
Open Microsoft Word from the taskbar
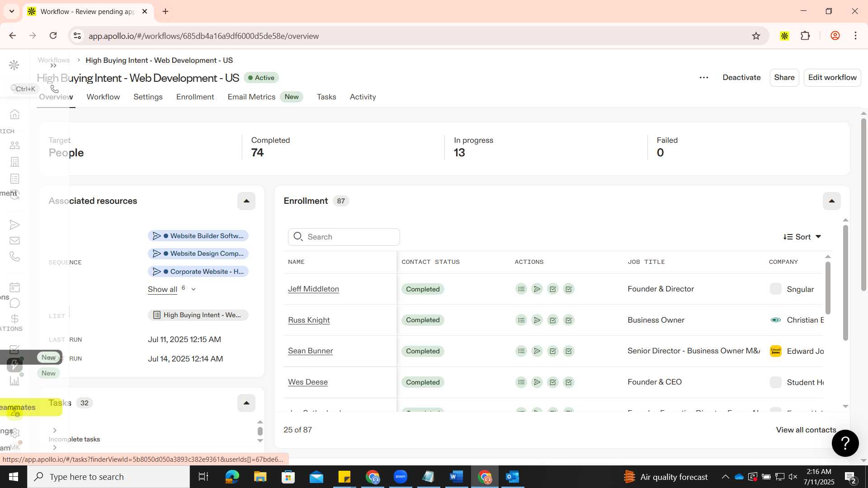pyautogui.click(x=456, y=477)
